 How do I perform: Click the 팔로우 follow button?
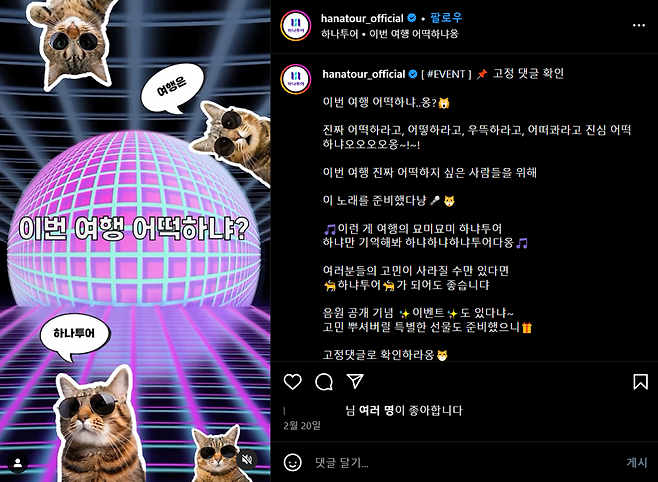coord(446,18)
